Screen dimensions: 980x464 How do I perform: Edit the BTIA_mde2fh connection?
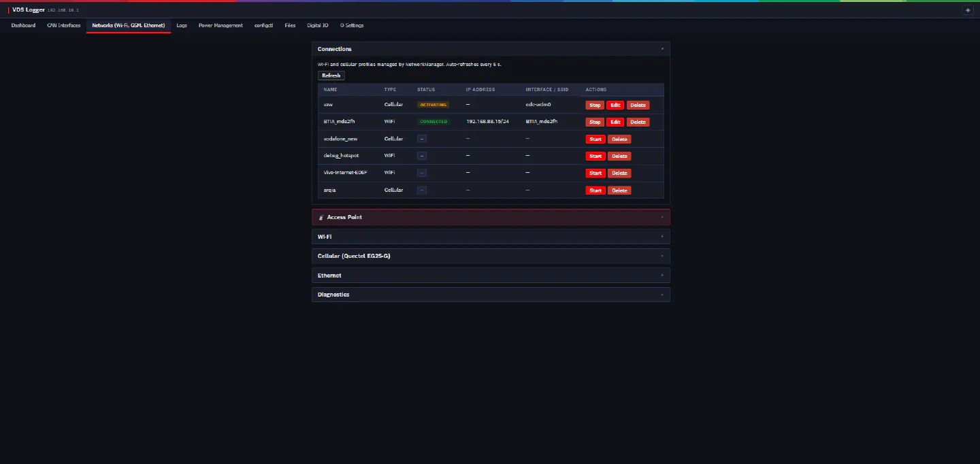pos(615,122)
